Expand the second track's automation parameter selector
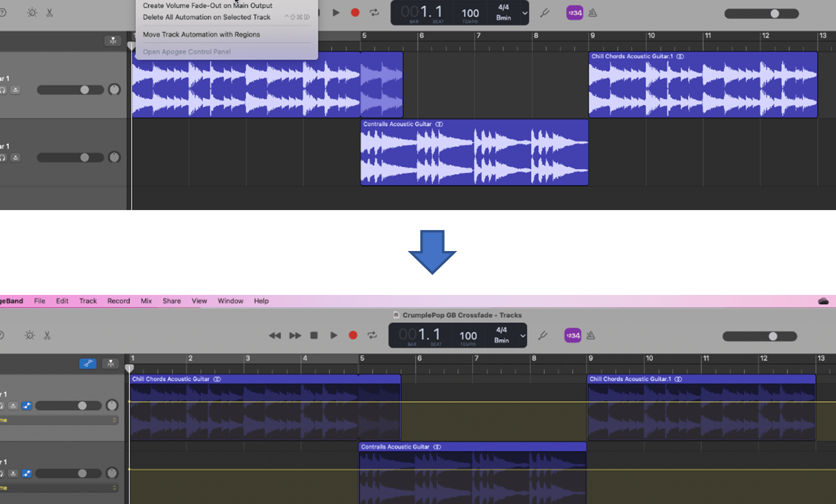The width and height of the screenshot is (836, 504). 58,487
